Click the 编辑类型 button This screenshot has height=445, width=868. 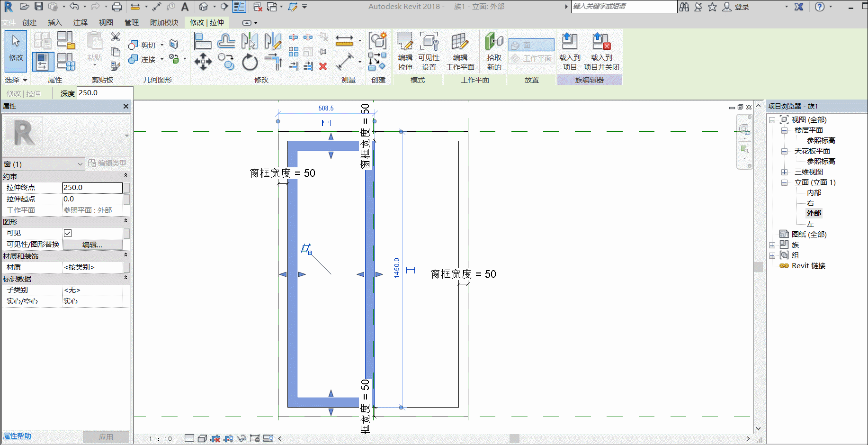point(107,163)
